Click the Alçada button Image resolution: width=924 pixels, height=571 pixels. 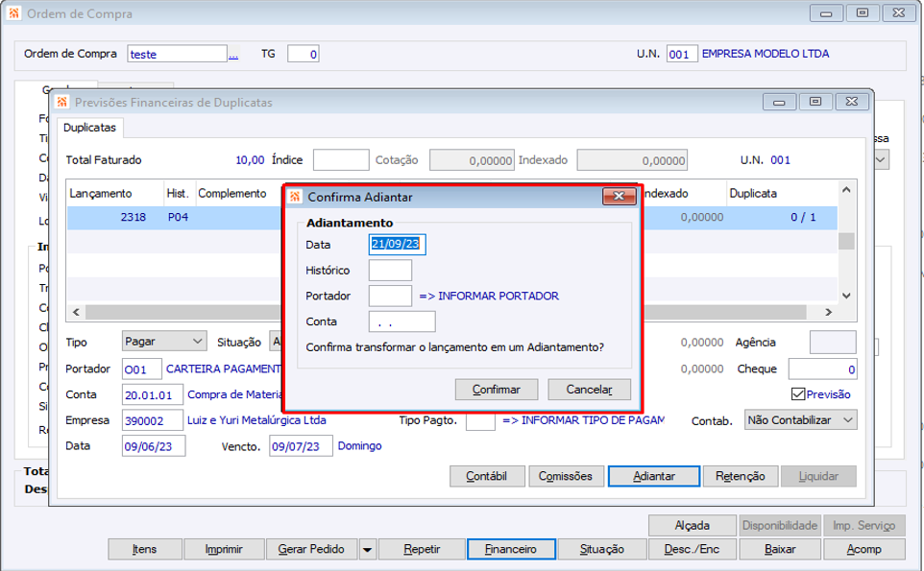[x=692, y=525]
